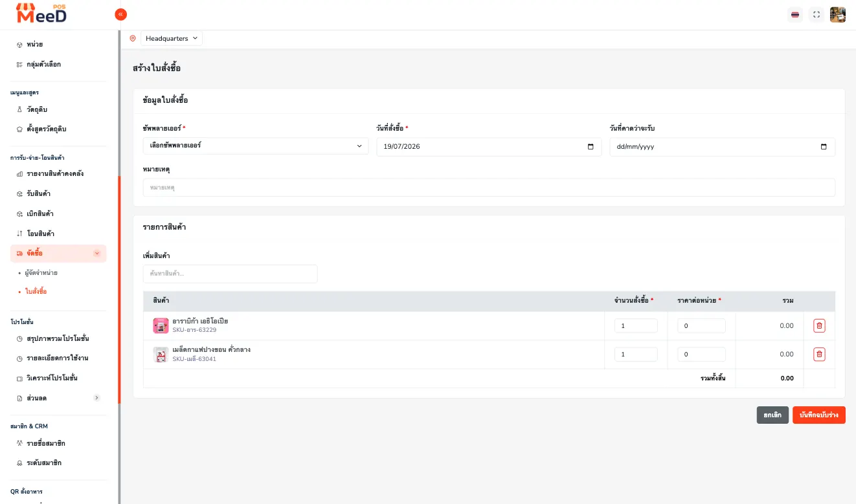Click the บันทึกฉบับร่าง save draft button

tap(819, 415)
